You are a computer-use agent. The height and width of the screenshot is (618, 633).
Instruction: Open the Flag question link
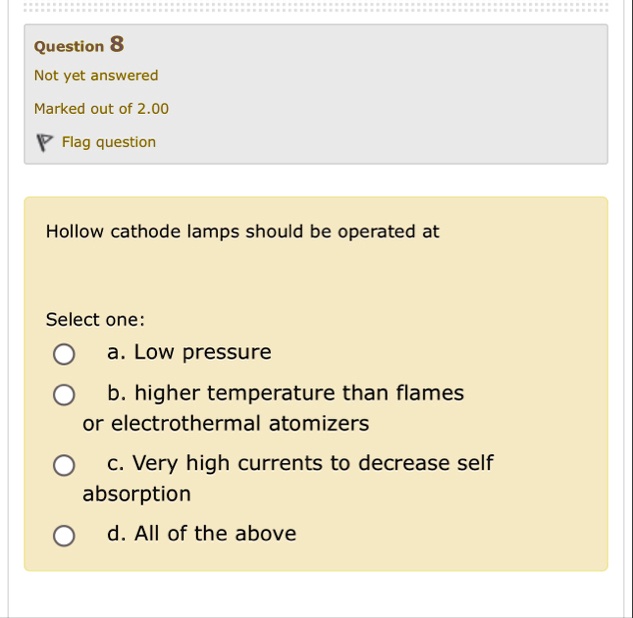point(109,142)
